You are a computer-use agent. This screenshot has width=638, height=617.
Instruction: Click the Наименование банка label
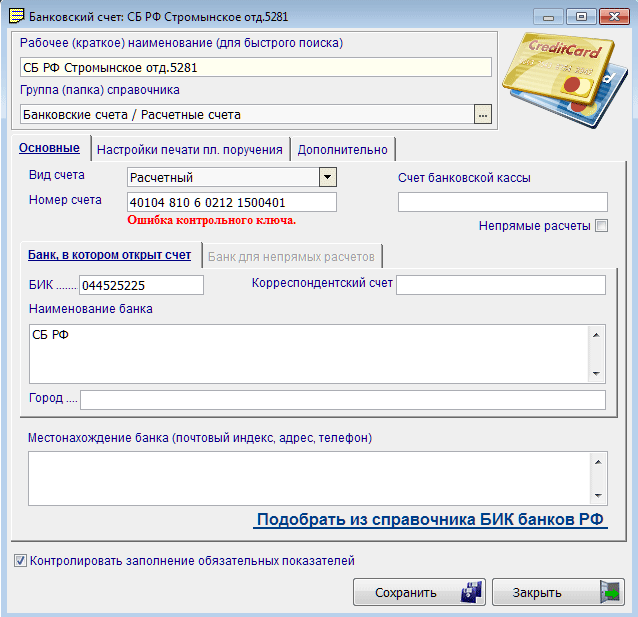point(91,309)
